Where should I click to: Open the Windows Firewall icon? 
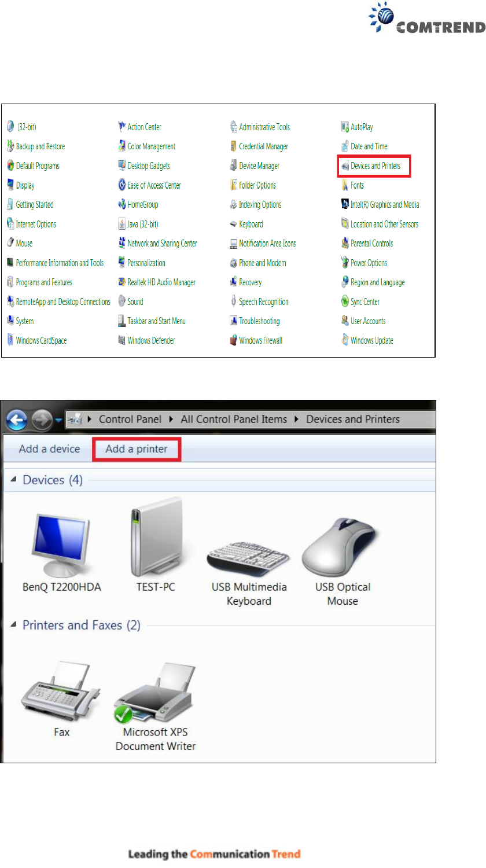point(234,340)
